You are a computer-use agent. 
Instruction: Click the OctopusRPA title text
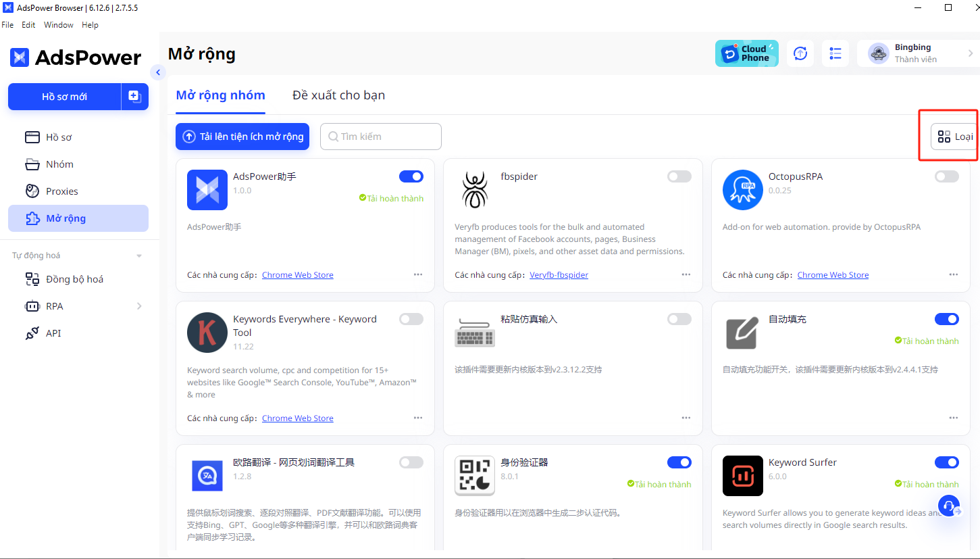[796, 176]
